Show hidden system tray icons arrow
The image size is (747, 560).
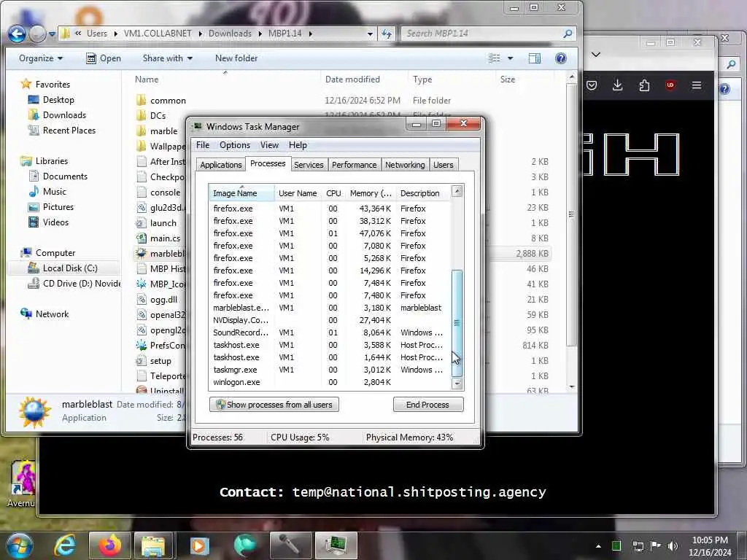(x=598, y=546)
